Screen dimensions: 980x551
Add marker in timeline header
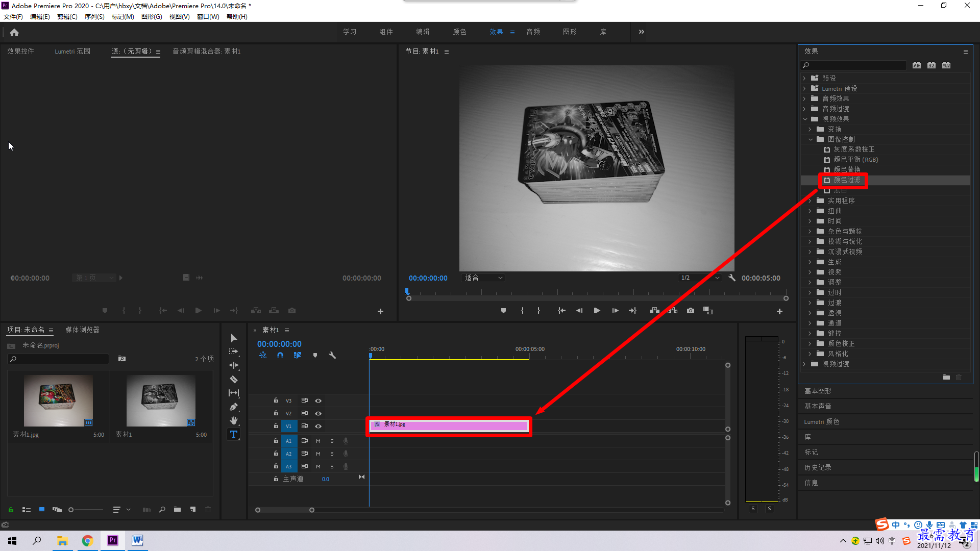(315, 355)
